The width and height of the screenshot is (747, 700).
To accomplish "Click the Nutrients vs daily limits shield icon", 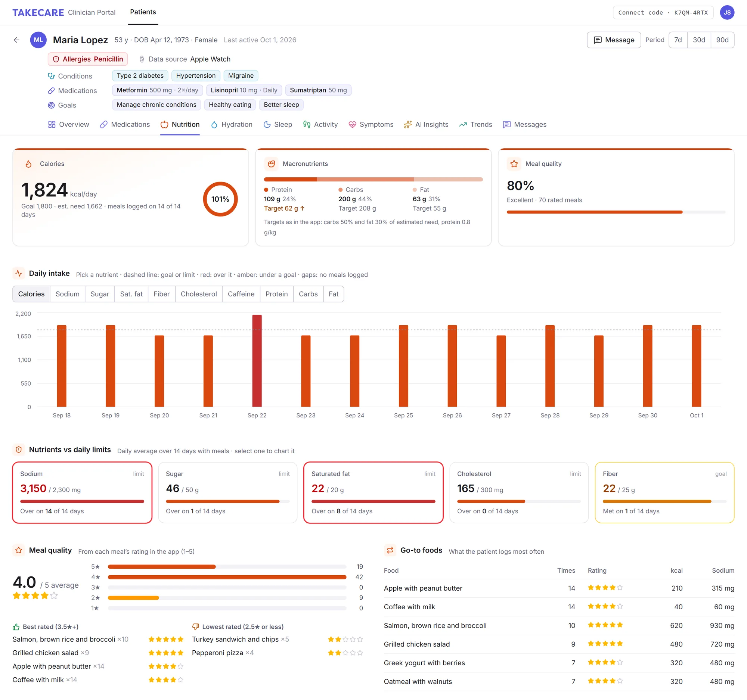I will (19, 449).
